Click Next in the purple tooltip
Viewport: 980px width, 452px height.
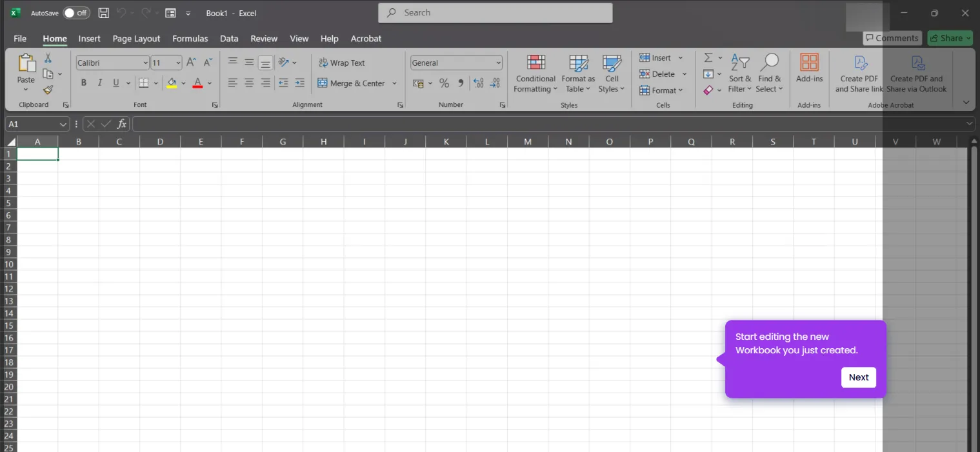(859, 377)
